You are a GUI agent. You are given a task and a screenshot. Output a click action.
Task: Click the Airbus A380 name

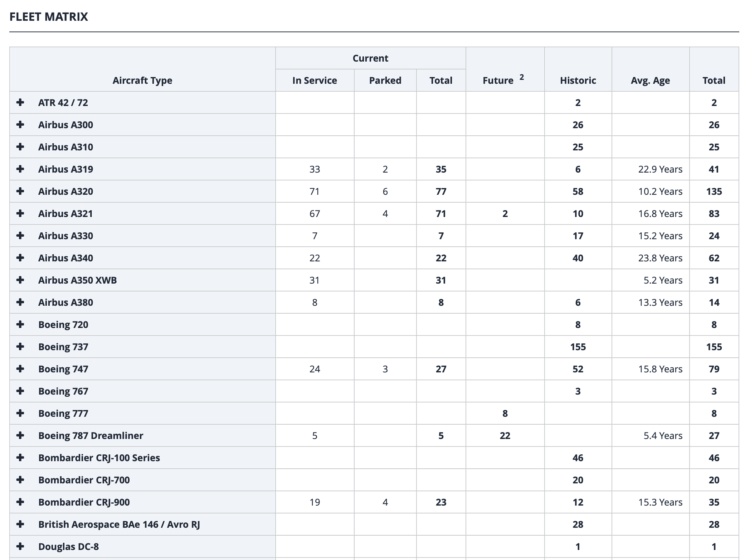pos(66,302)
